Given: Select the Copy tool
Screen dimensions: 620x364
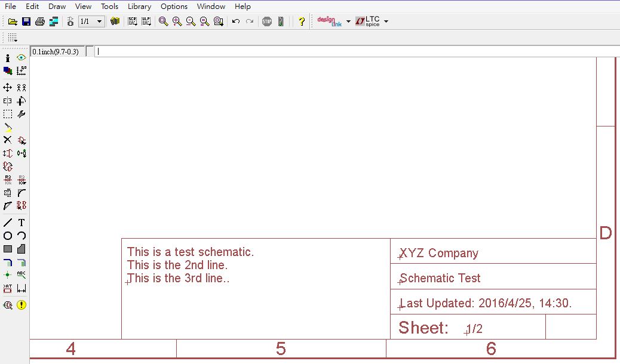Looking at the screenshot, I should (22, 87).
